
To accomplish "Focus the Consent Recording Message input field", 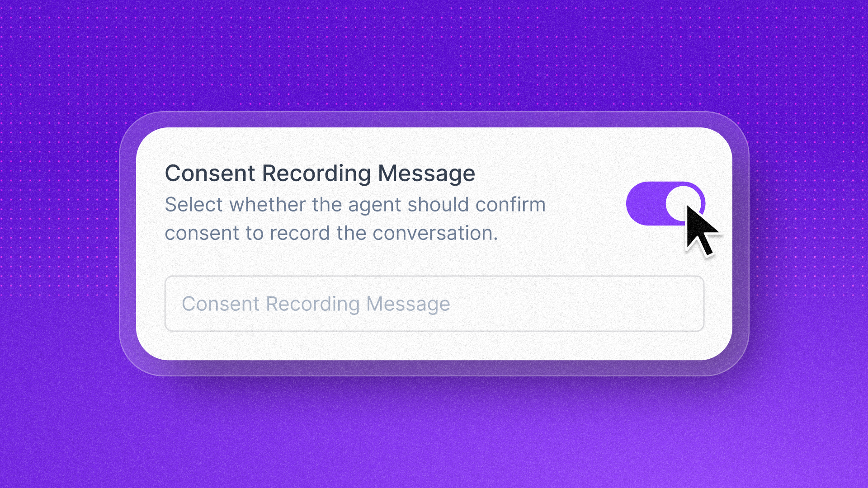I will pos(434,304).
